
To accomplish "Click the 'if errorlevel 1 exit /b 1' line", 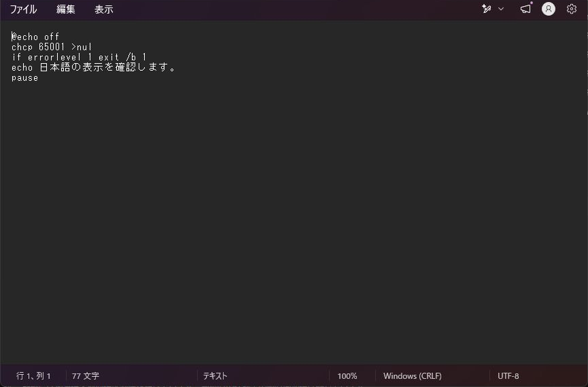I will click(x=79, y=57).
